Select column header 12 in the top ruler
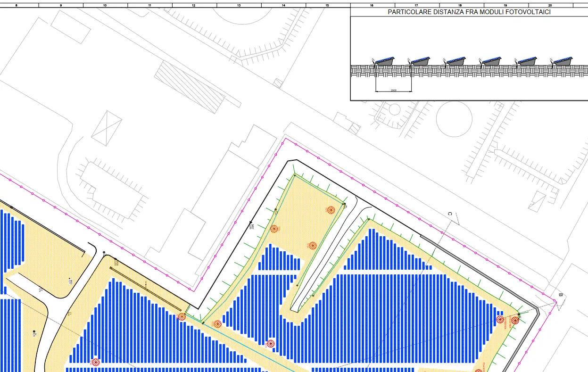 194,5
